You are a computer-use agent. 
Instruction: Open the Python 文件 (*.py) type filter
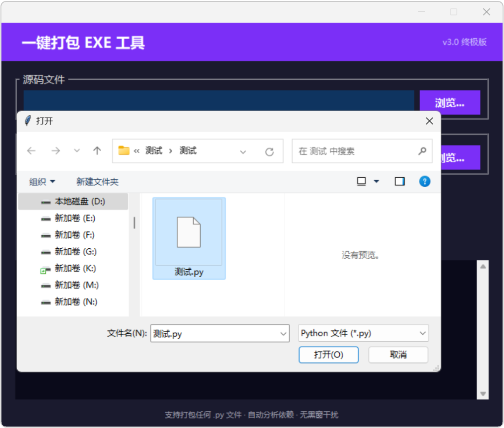363,333
